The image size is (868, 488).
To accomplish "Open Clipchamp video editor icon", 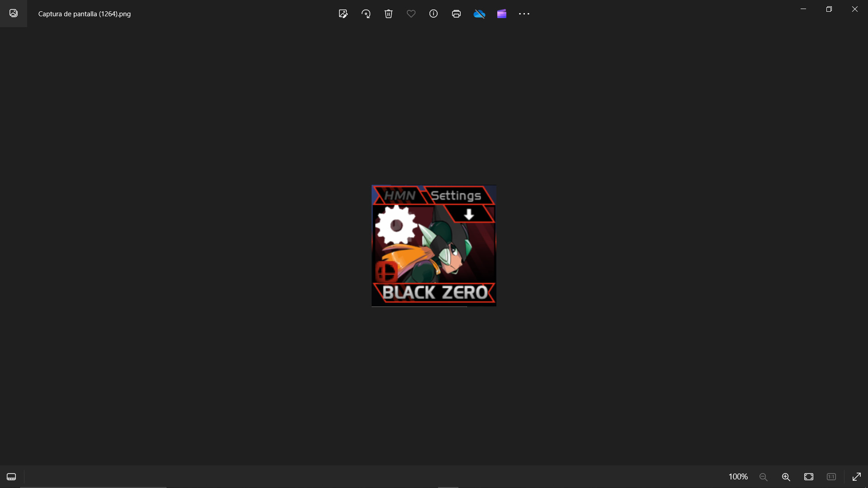I will tap(502, 14).
